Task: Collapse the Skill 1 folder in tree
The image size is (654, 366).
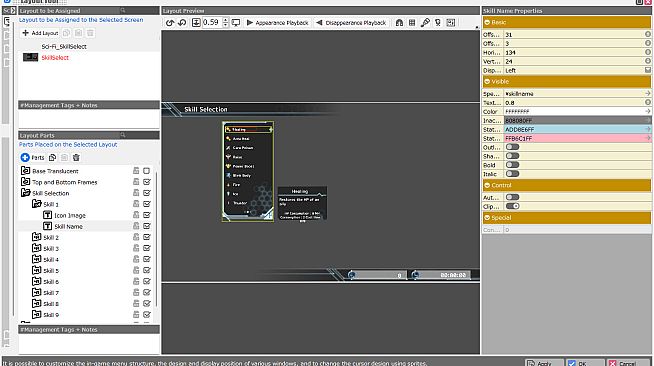Action: tap(37, 204)
